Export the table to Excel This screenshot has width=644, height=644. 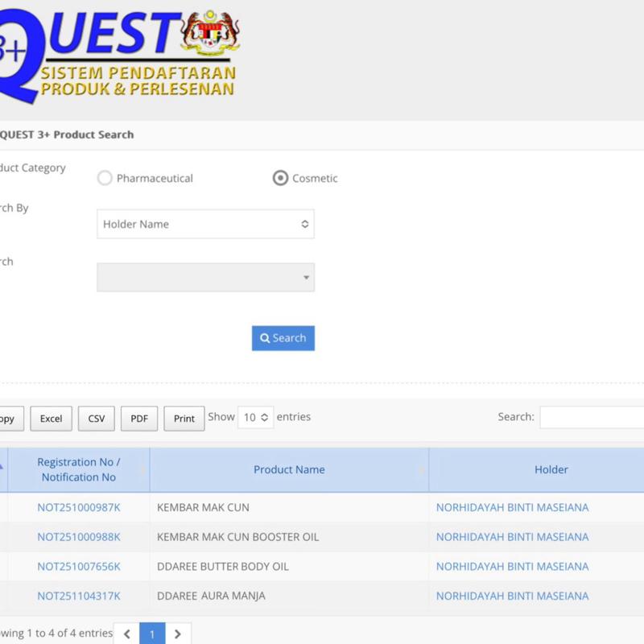click(51, 419)
